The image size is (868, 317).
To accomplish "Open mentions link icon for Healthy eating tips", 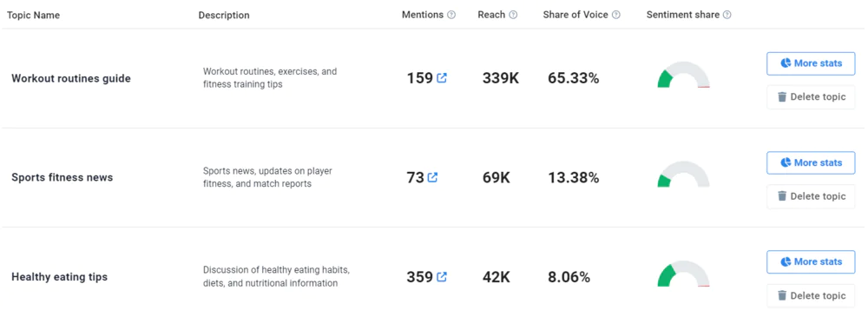I will tap(442, 276).
